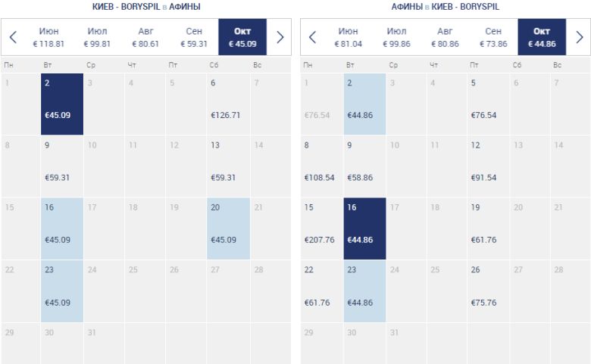Image resolution: width=591 pixels, height=364 pixels.
Task: Go to previous month in Kiev–Athens calendar
Action: click(x=13, y=37)
